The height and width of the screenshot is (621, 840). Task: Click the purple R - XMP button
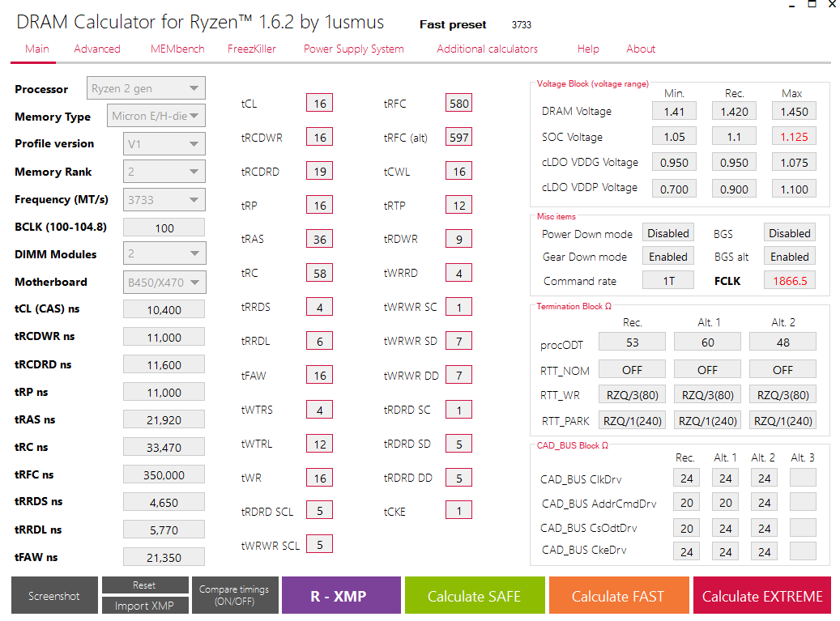point(341,595)
